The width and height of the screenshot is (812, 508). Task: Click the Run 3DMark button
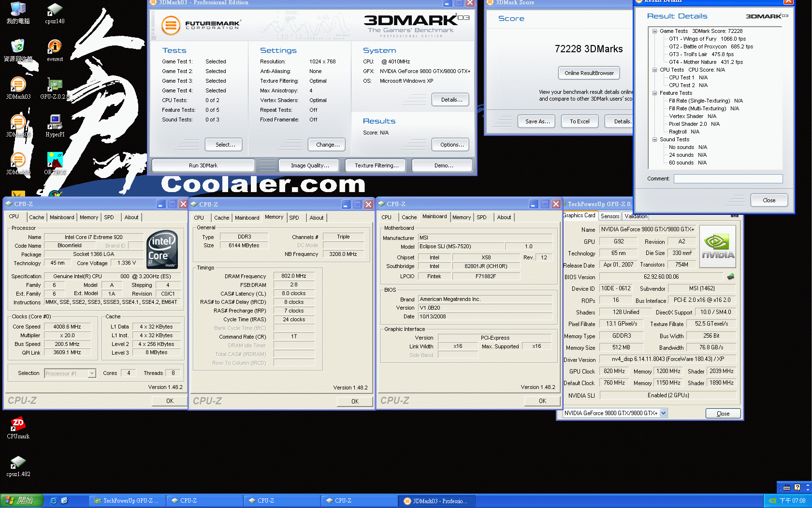pos(203,165)
